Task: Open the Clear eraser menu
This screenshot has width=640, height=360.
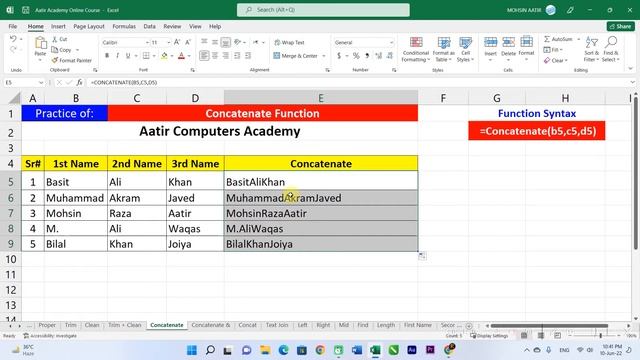Action: 555,60
